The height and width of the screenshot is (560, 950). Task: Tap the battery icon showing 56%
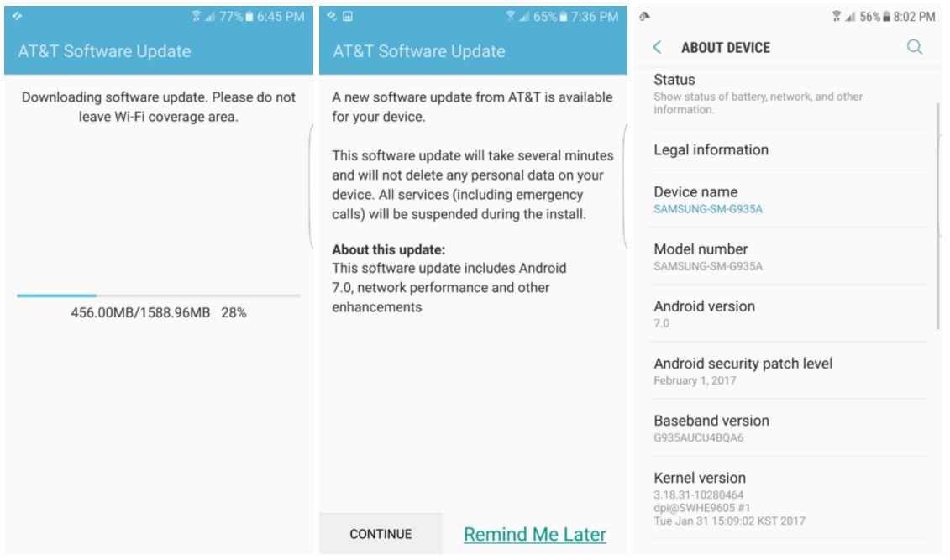[x=886, y=17]
